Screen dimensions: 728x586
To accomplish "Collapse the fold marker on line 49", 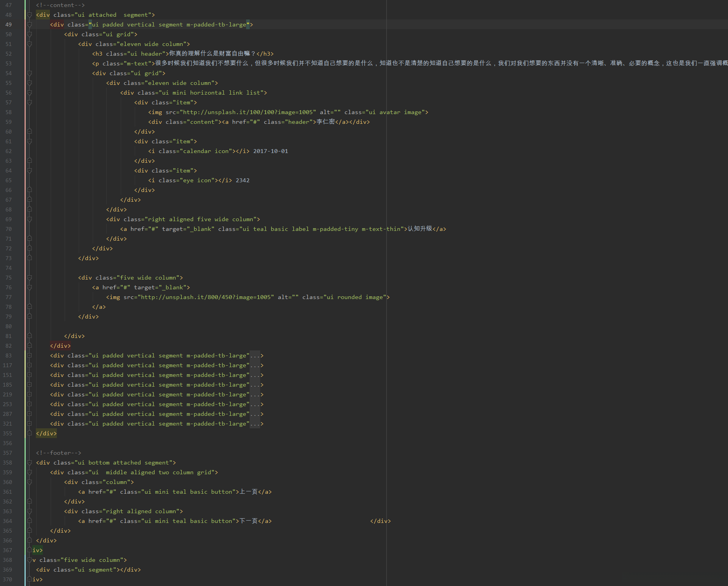I will click(30, 25).
